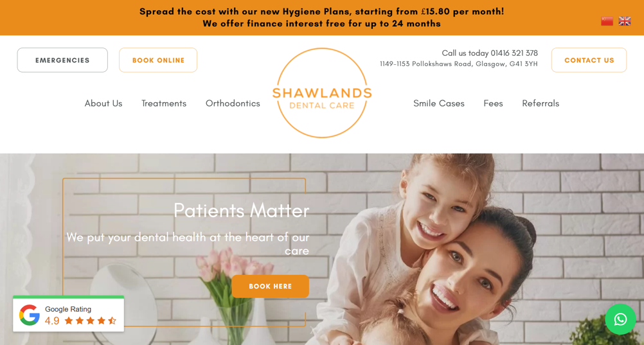Switch language with the Chinese flag icon
Viewport: 644px width, 345px height.
click(x=607, y=21)
